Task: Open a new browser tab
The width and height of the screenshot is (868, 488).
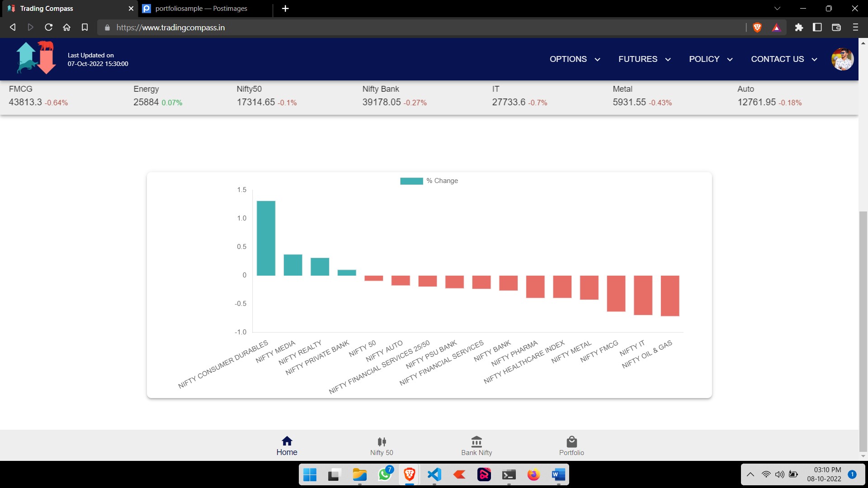Action: (285, 9)
